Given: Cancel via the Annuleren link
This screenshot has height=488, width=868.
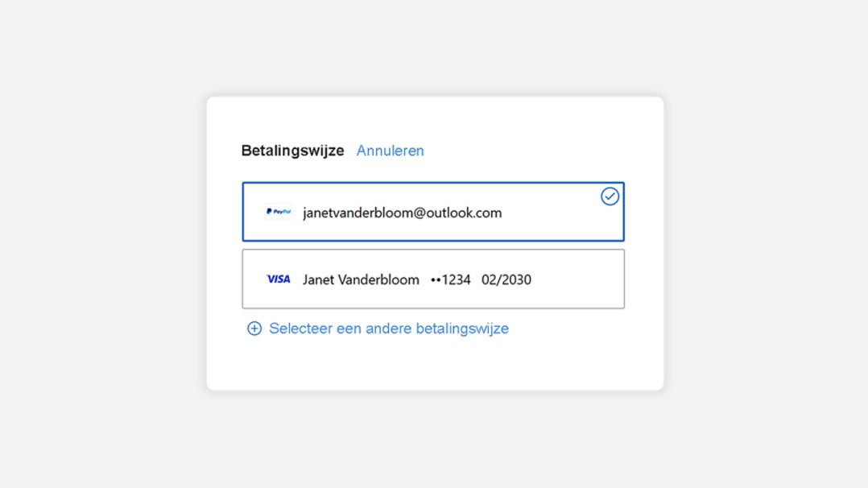Looking at the screenshot, I should [x=390, y=151].
